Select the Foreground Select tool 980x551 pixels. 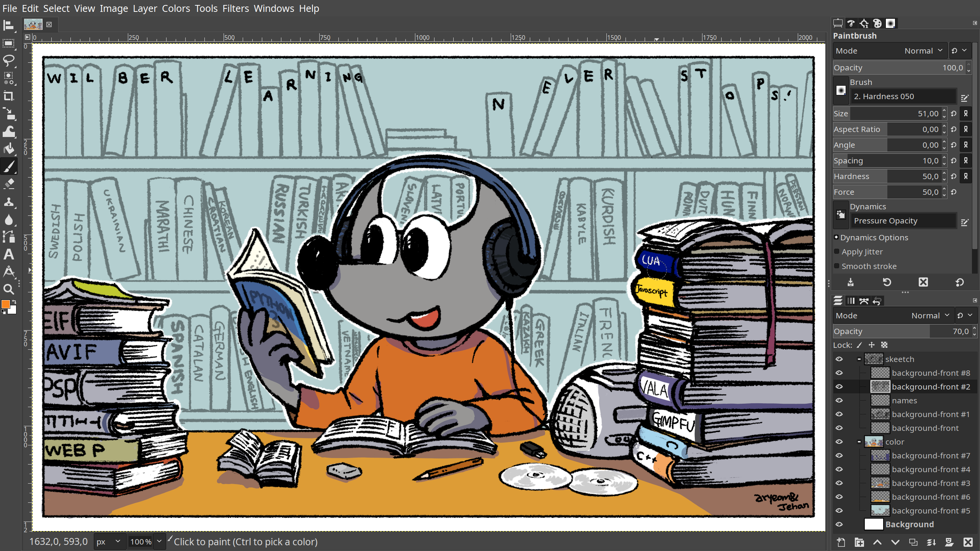point(8,78)
